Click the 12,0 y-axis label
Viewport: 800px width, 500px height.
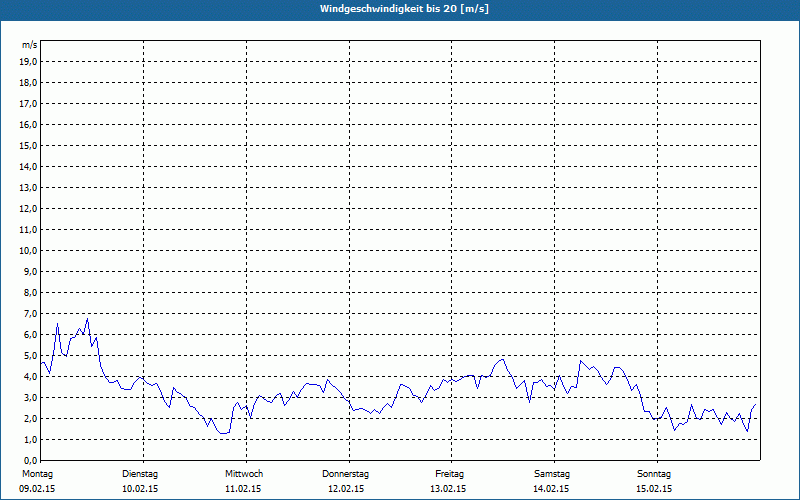coord(28,209)
